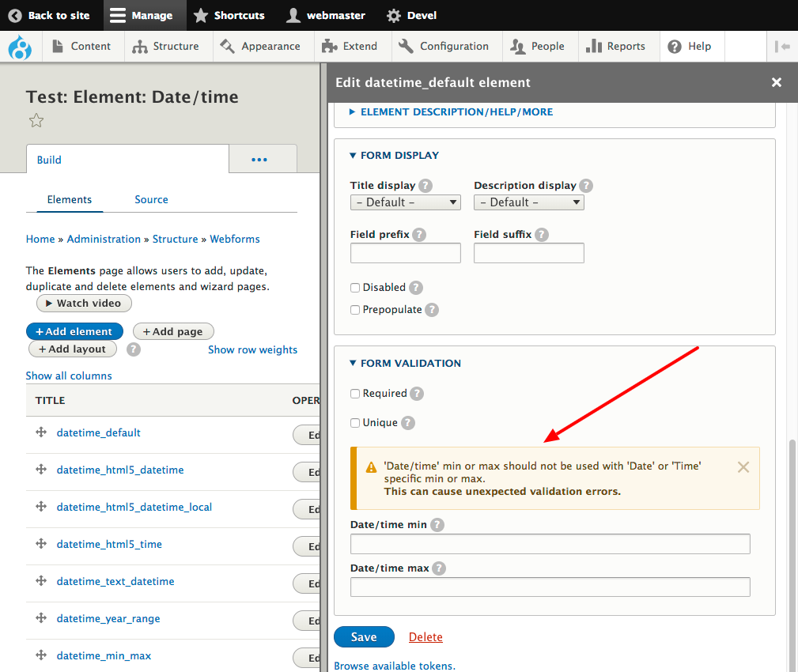Viewport: 798px width, 672px height.
Task: Check the Disabled option
Action: point(355,288)
